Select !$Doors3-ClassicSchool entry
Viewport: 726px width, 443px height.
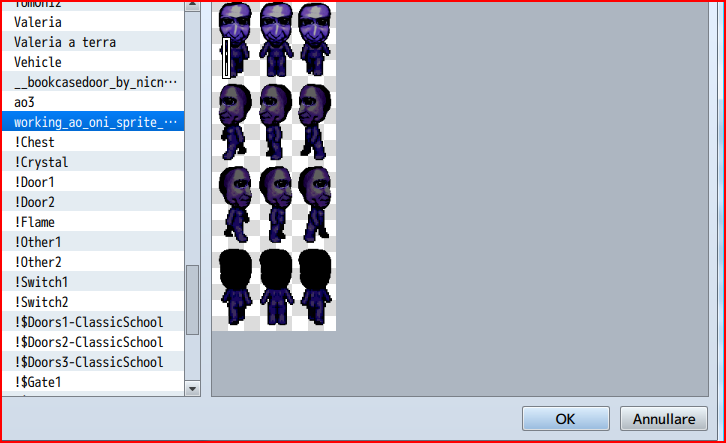[x=93, y=361]
